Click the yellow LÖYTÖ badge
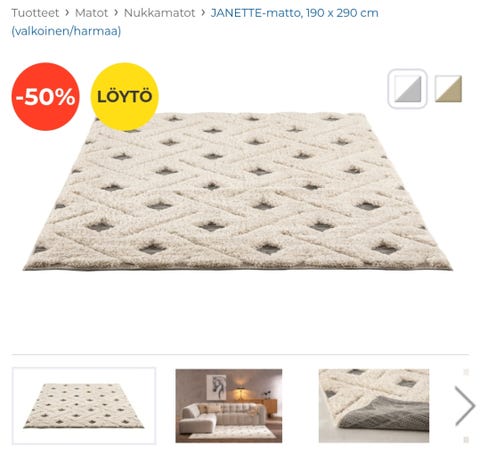The height and width of the screenshot is (470, 480). pyautogui.click(x=125, y=97)
